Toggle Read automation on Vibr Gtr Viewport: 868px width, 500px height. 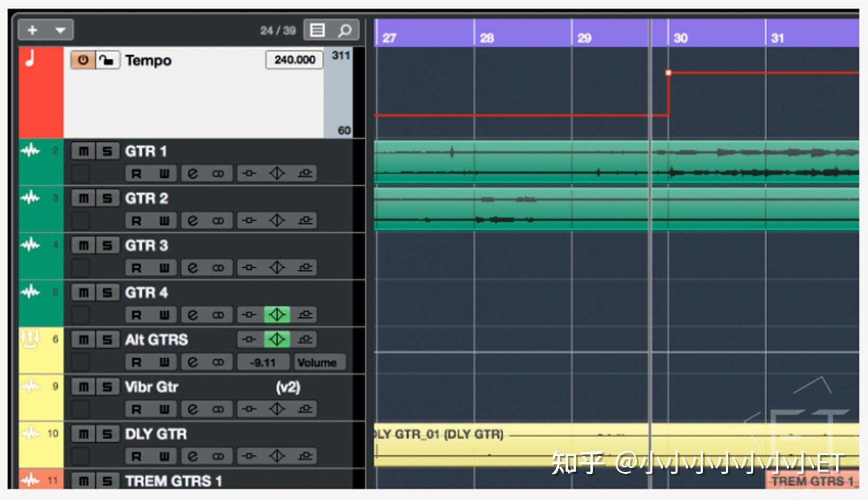[136, 409]
